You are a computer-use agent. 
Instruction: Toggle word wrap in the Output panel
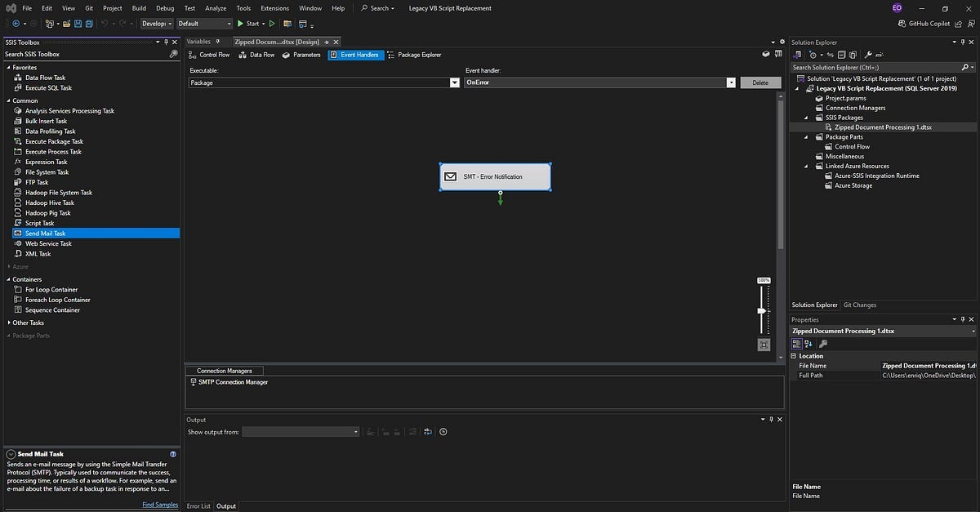click(x=428, y=432)
